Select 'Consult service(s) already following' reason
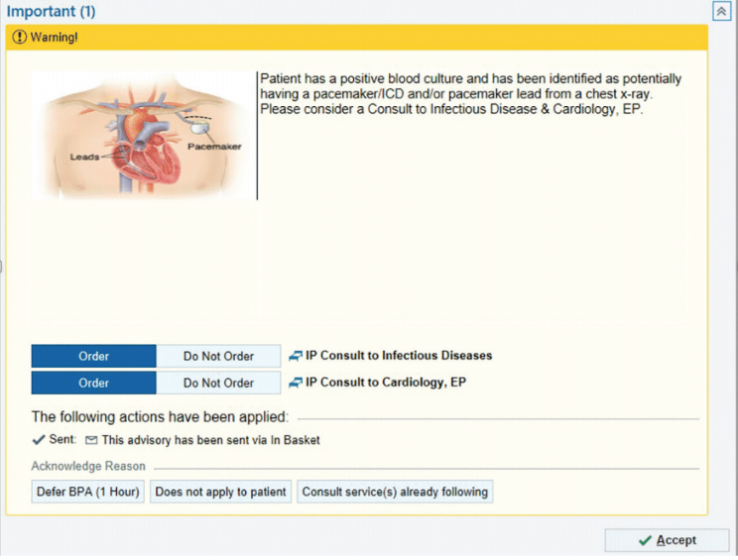The width and height of the screenshot is (738, 560). pos(394,492)
